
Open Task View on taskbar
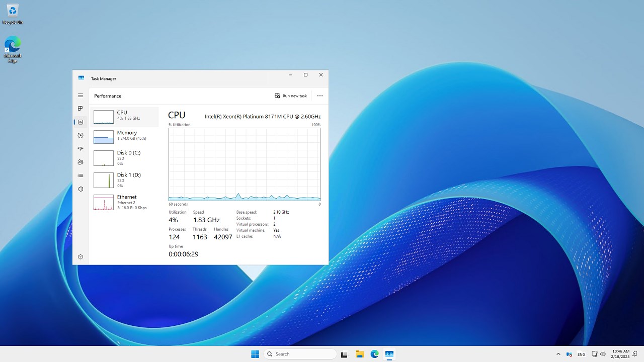(344, 354)
